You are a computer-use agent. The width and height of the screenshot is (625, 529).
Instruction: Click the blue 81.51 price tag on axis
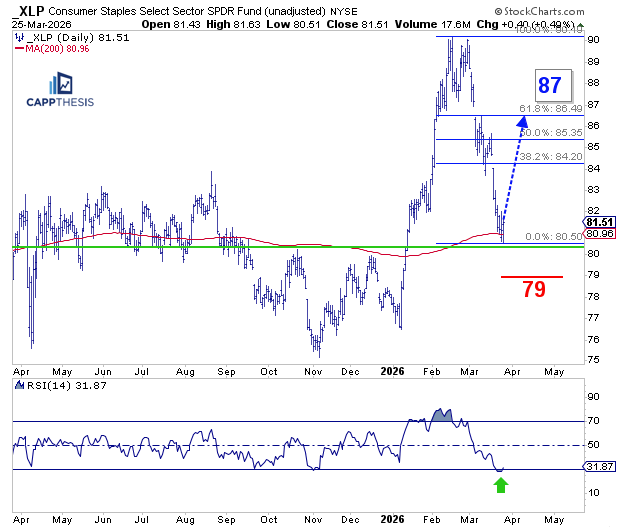pyautogui.click(x=599, y=222)
